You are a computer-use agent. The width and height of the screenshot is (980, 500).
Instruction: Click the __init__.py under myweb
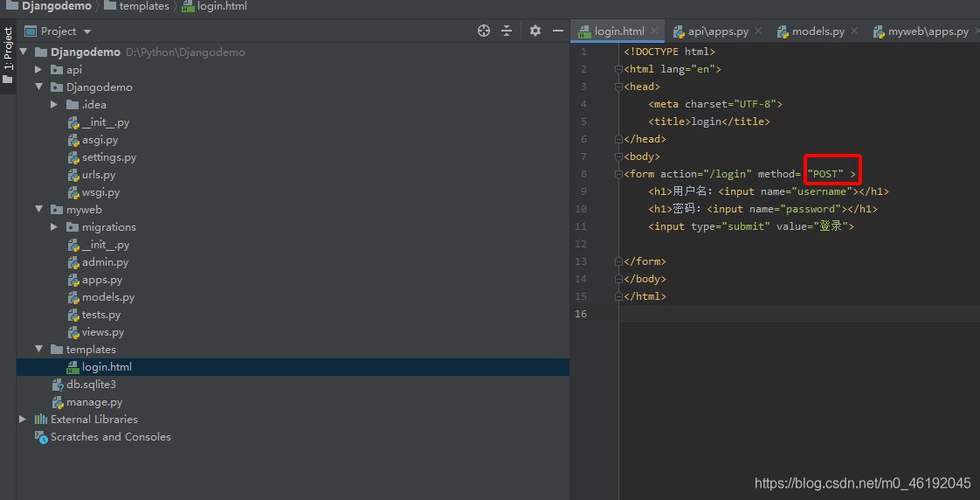pyautogui.click(x=106, y=245)
